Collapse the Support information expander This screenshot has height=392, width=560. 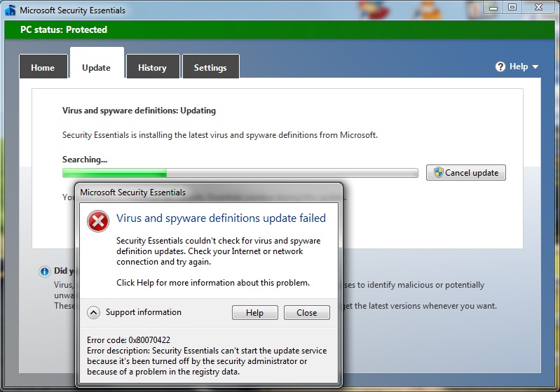[94, 313]
